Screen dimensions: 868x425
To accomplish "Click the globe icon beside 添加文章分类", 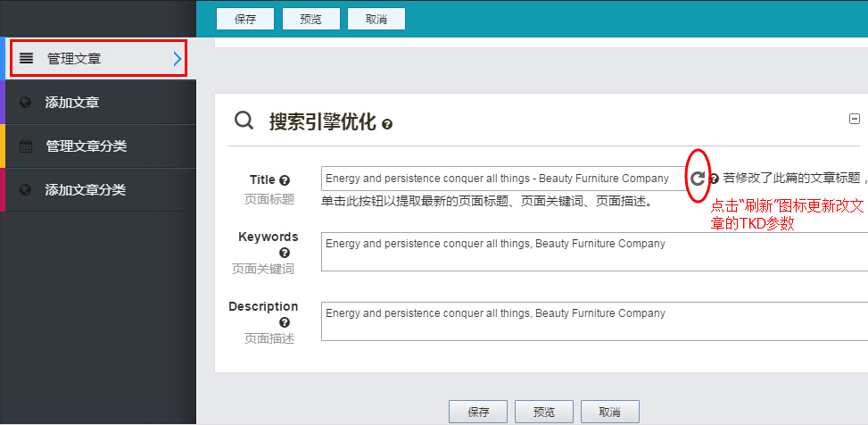I will 25,190.
